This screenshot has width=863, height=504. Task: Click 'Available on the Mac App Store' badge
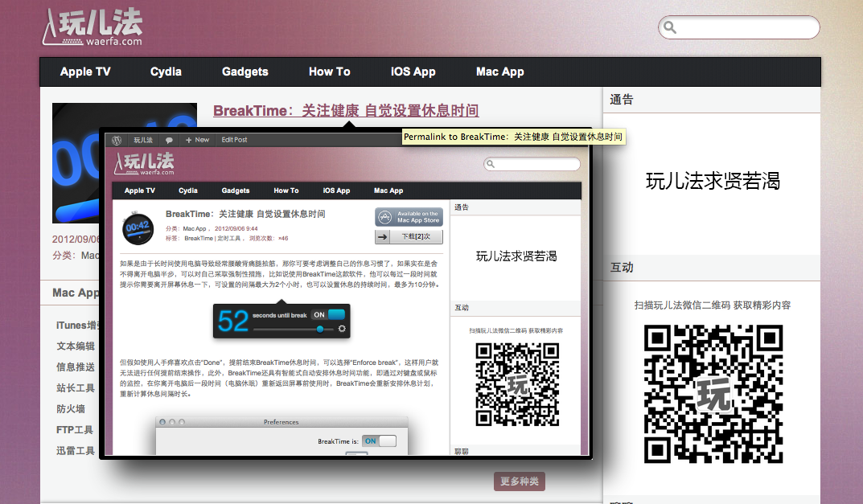[409, 217]
